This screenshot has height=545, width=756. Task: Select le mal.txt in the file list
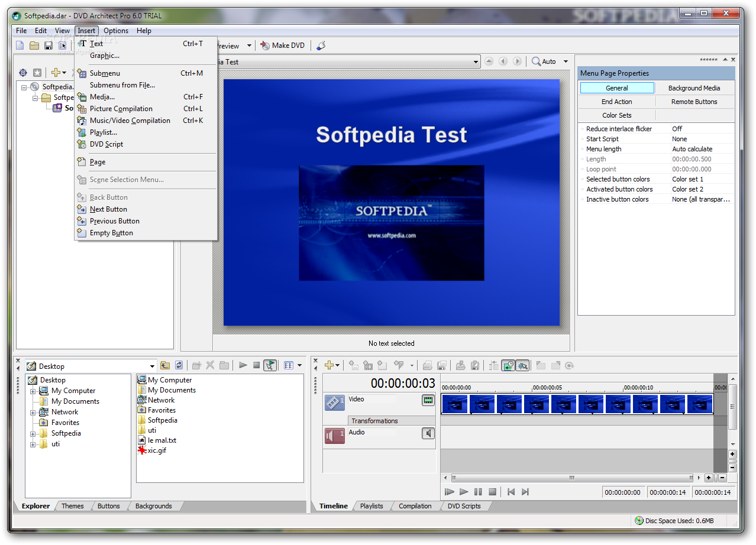pos(157,440)
